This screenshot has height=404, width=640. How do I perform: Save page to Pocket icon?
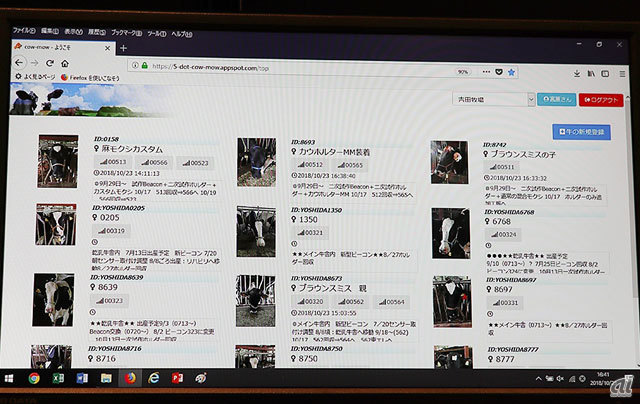point(499,72)
